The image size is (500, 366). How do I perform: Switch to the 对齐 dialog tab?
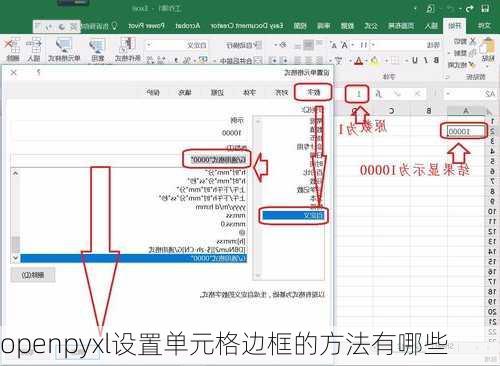point(281,92)
